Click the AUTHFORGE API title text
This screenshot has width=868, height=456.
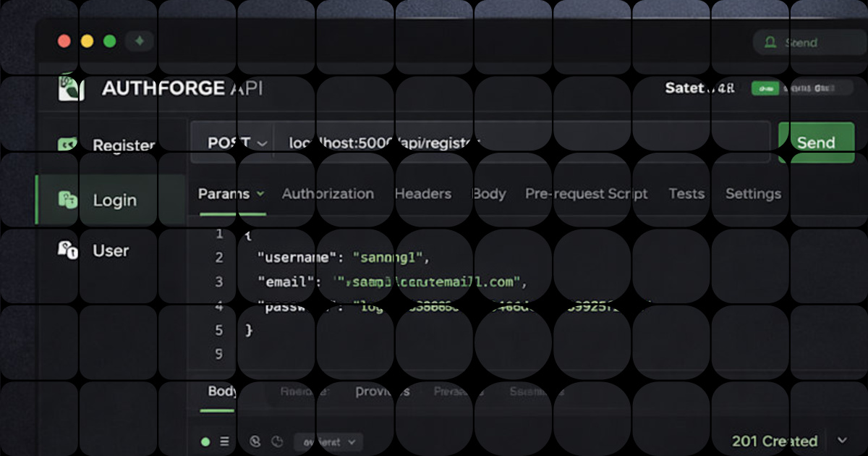click(182, 88)
